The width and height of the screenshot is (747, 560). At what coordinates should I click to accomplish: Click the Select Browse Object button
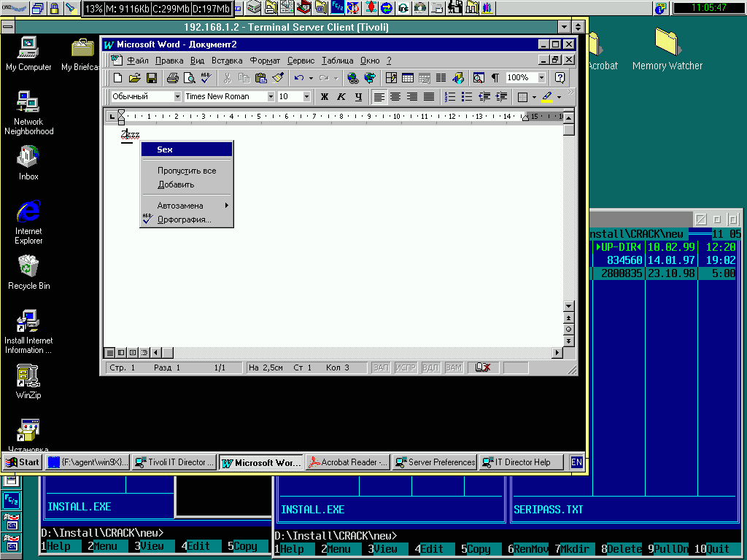tap(568, 329)
